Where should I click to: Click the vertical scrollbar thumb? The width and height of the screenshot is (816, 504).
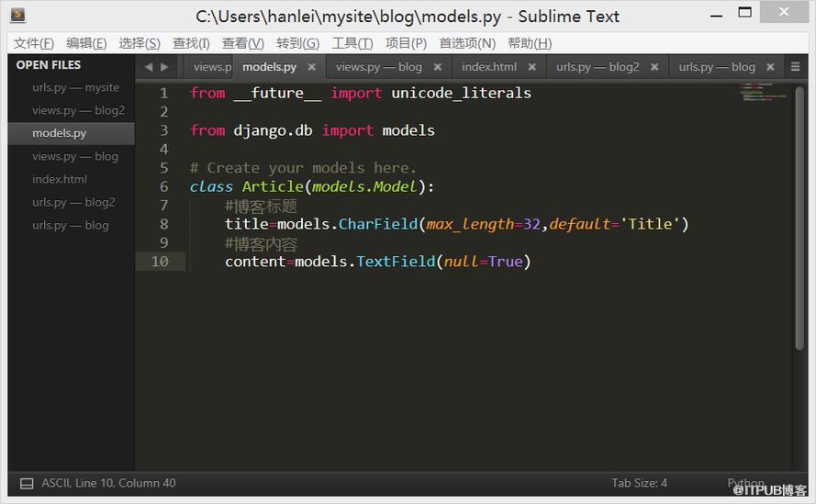point(799,218)
